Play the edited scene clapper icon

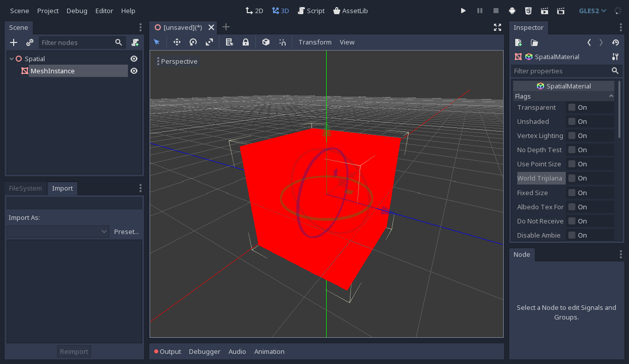click(x=545, y=11)
